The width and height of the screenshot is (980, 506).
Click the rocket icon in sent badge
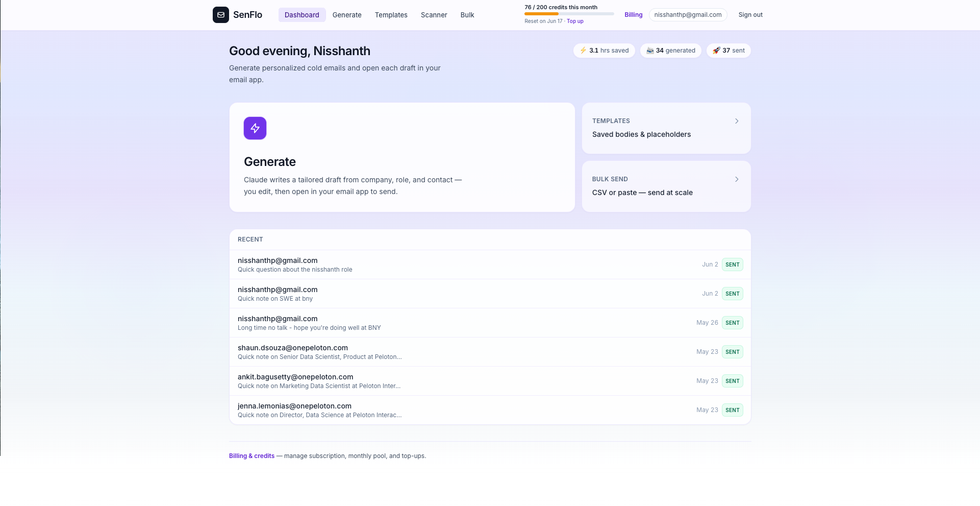tap(716, 51)
